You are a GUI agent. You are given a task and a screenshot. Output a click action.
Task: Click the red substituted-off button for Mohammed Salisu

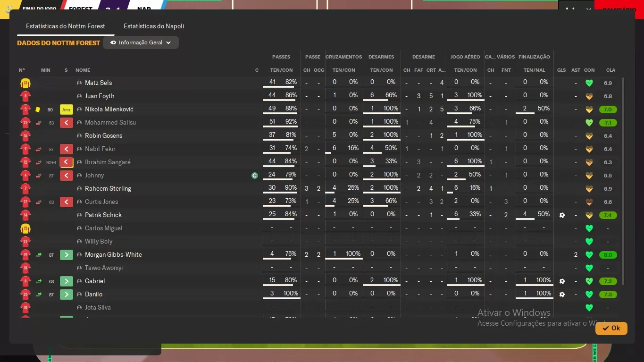[x=67, y=123]
